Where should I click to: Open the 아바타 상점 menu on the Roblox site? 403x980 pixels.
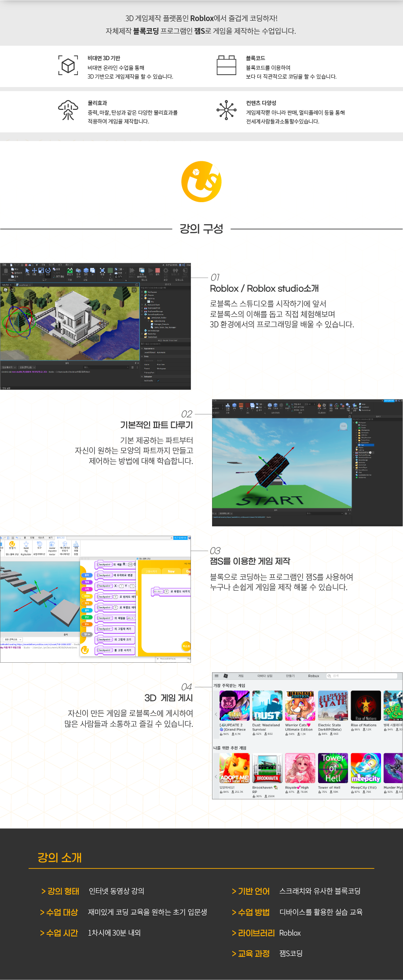[x=265, y=676]
